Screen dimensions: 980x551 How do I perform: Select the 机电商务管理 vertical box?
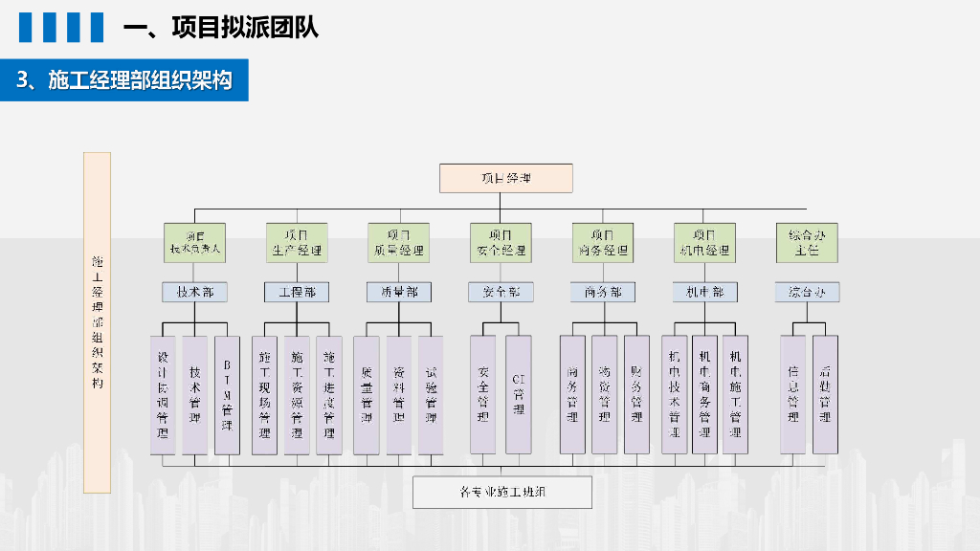(x=704, y=395)
